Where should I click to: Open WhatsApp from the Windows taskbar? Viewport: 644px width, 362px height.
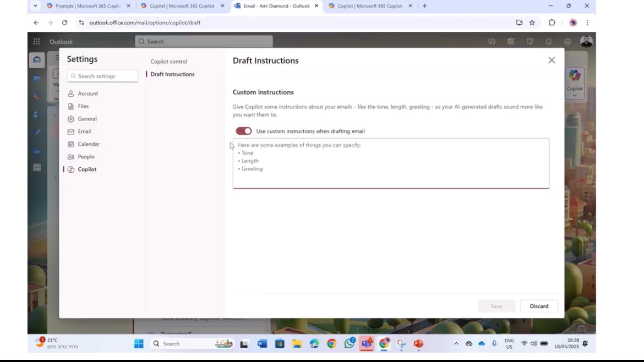[x=350, y=343]
